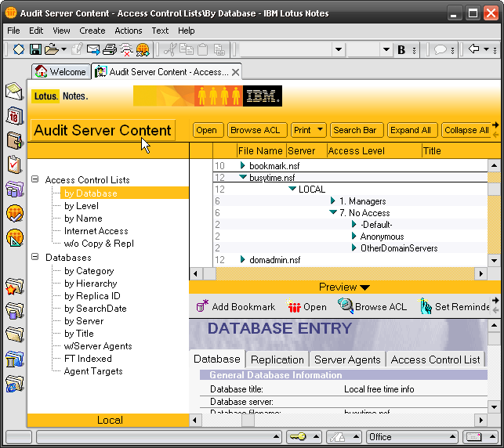
Task: Open To Do clipboard icon in sidebar
Action: [14, 164]
